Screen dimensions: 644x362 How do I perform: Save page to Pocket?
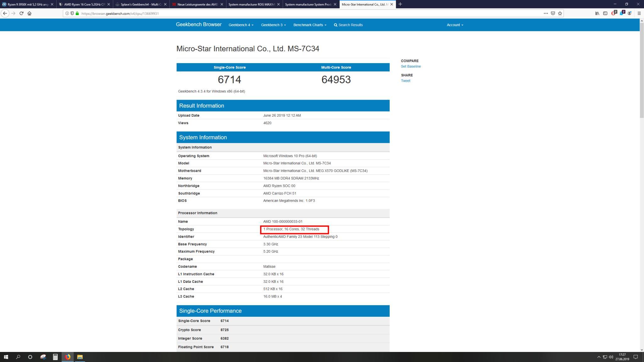click(553, 13)
